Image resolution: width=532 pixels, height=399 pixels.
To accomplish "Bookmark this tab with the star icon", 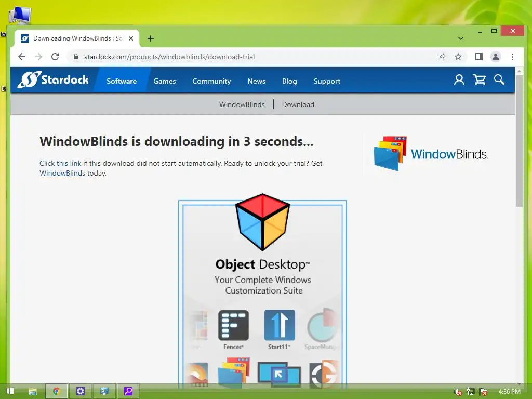I will [x=458, y=57].
